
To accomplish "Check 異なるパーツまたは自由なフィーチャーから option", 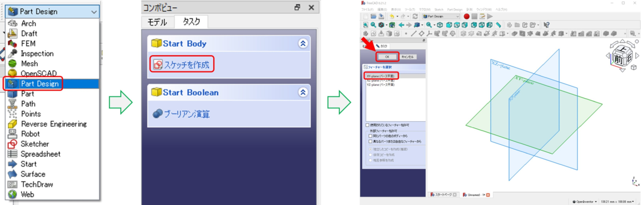I will point(371,141).
